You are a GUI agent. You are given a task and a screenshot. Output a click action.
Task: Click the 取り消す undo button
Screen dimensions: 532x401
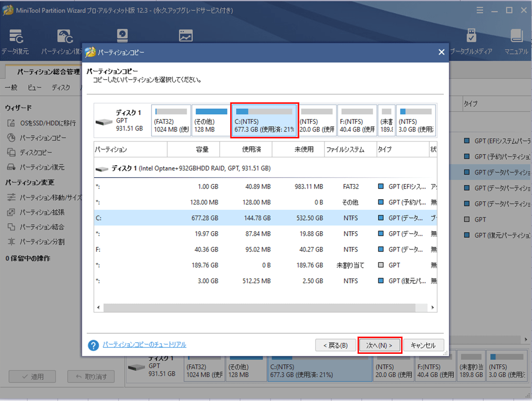pos(91,376)
